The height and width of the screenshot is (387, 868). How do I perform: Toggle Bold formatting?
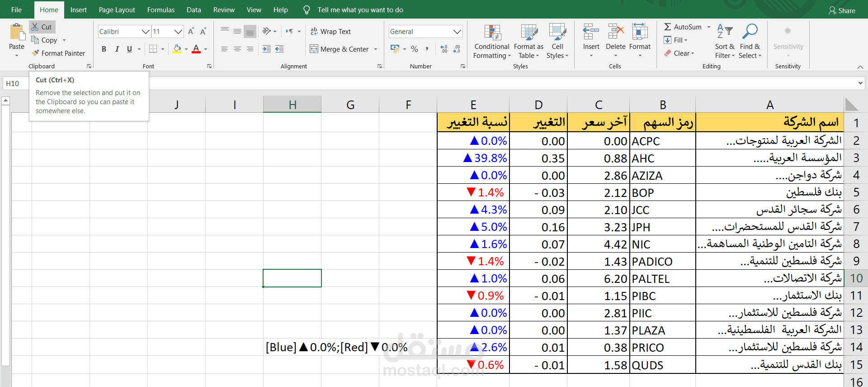[104, 49]
